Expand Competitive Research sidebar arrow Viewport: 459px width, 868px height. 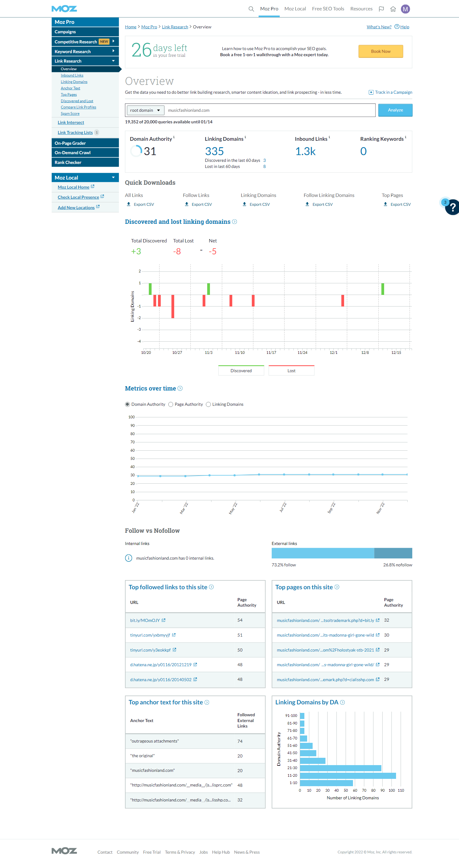click(x=113, y=41)
